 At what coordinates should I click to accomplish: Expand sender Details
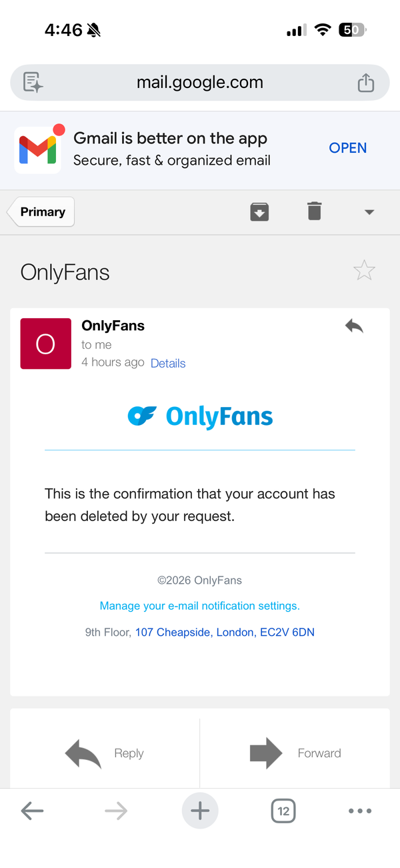(168, 363)
